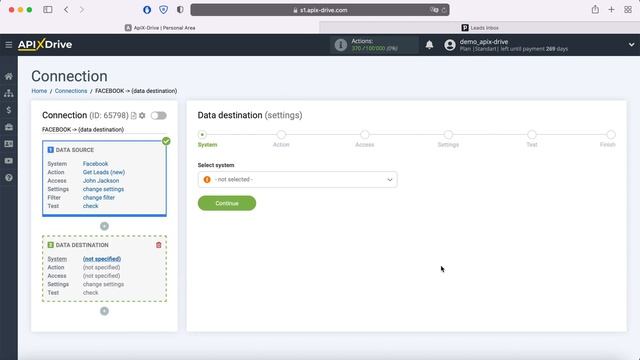Open the Select system dropdown
This screenshot has width=640, height=360.
click(298, 180)
